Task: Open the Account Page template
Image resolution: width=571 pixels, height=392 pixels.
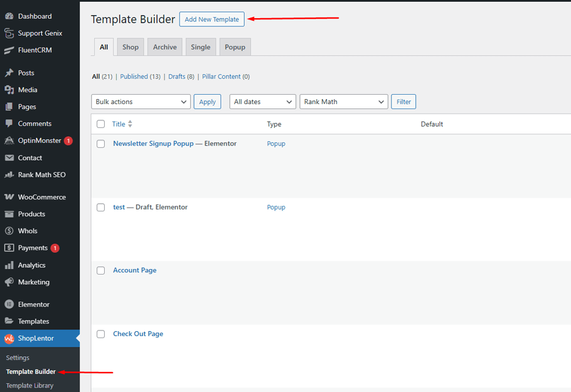Action: click(135, 270)
